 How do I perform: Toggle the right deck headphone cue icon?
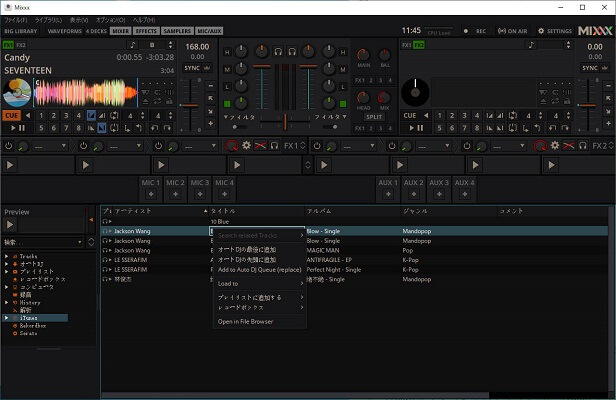[292, 51]
